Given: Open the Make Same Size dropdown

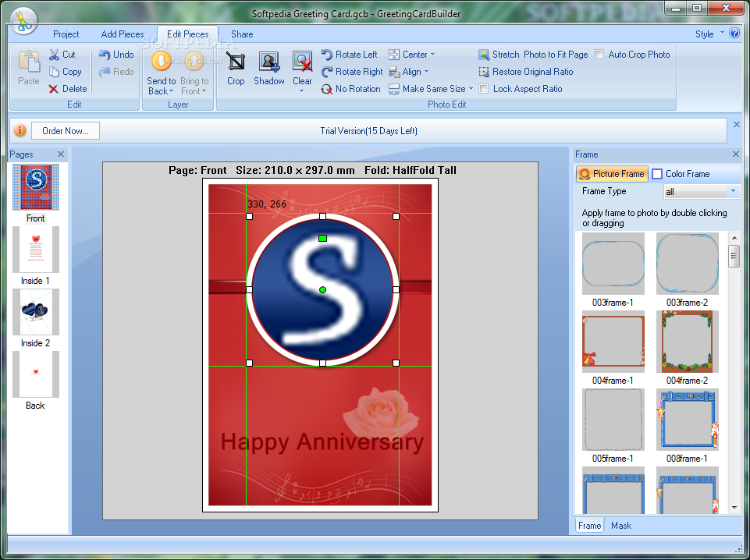Looking at the screenshot, I should 431,89.
